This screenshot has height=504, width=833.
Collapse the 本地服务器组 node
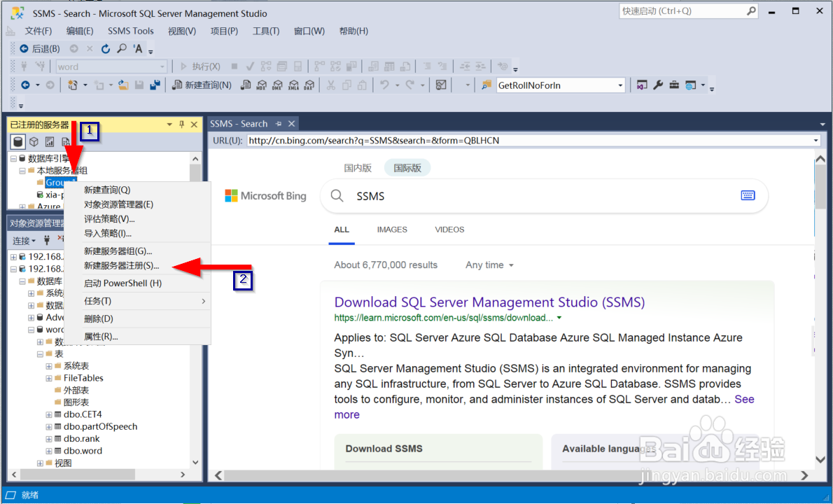pos(22,171)
